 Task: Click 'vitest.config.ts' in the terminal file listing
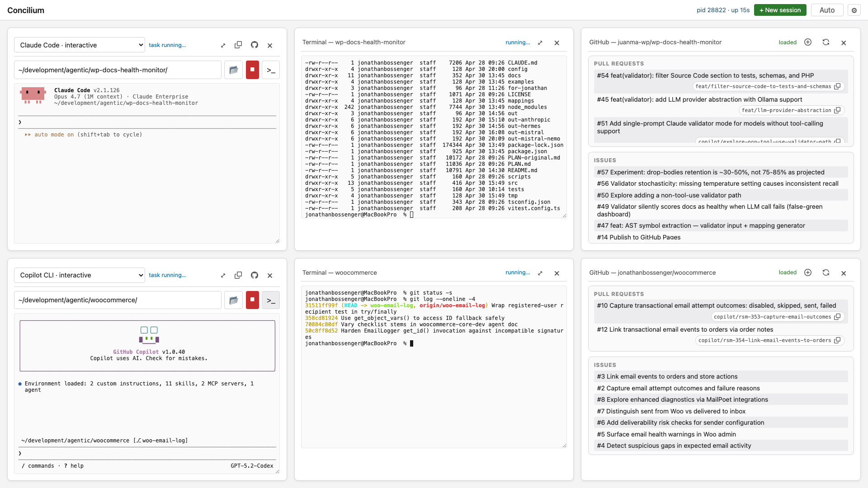tap(534, 208)
